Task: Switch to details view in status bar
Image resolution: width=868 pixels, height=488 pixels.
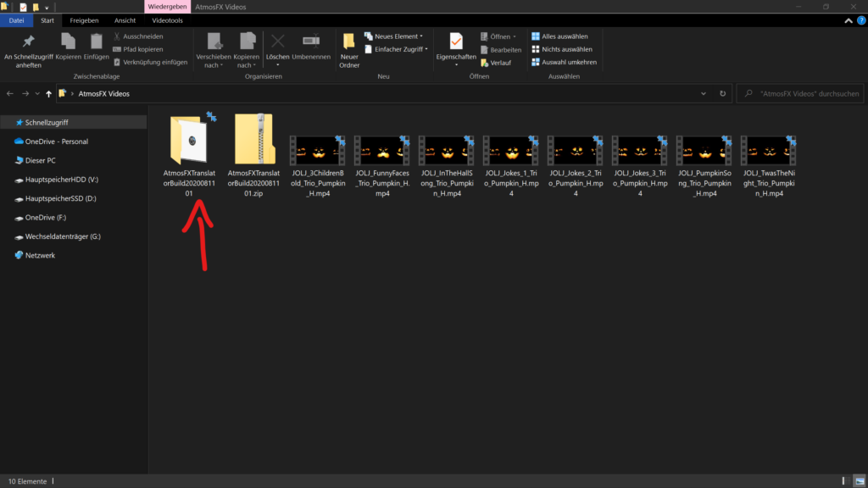Action: (845, 481)
